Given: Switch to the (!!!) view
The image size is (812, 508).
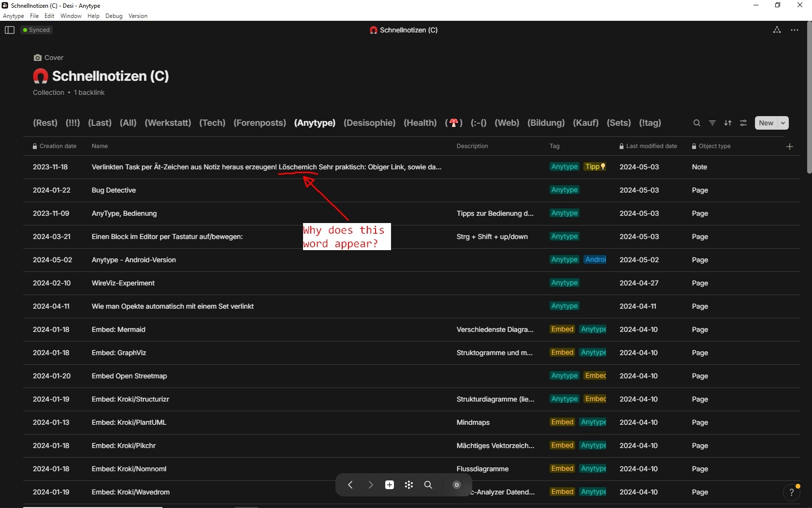Looking at the screenshot, I should pos(72,123).
